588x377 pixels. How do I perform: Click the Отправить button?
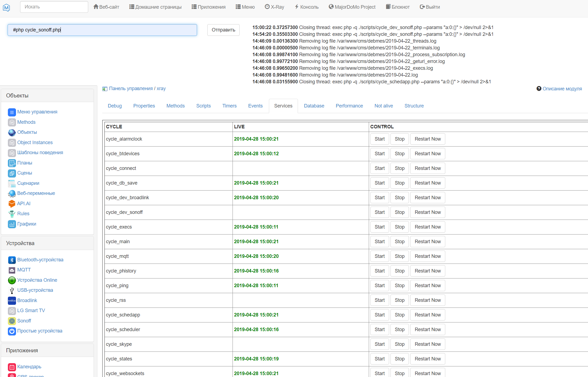point(223,30)
